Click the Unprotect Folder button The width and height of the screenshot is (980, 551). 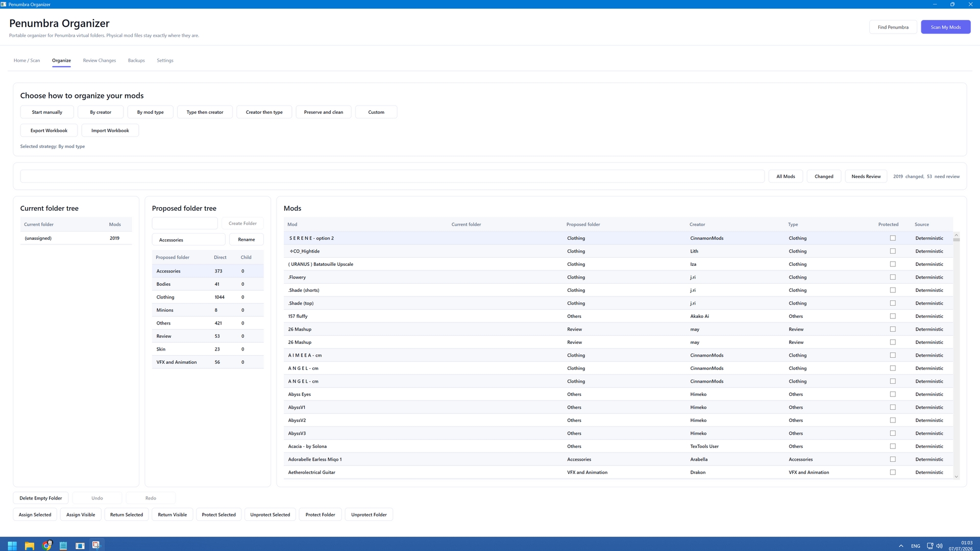369,515
